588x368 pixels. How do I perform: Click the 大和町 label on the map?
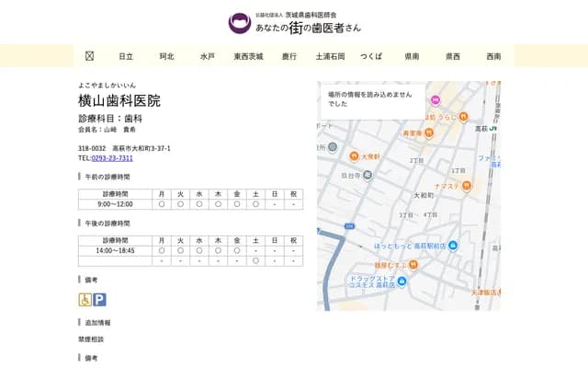[x=424, y=196]
